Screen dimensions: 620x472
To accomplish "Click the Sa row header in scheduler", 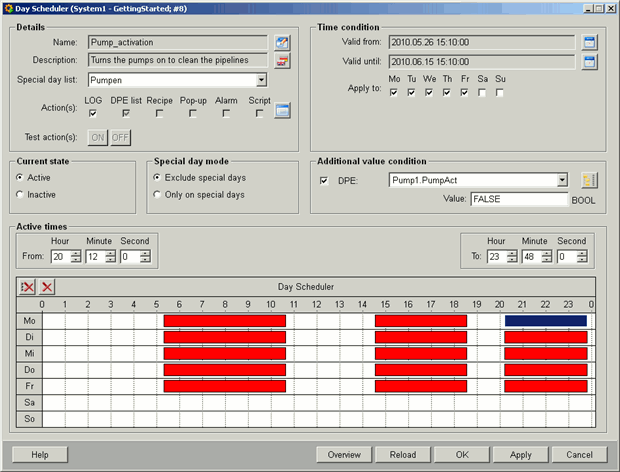I will (28, 402).
